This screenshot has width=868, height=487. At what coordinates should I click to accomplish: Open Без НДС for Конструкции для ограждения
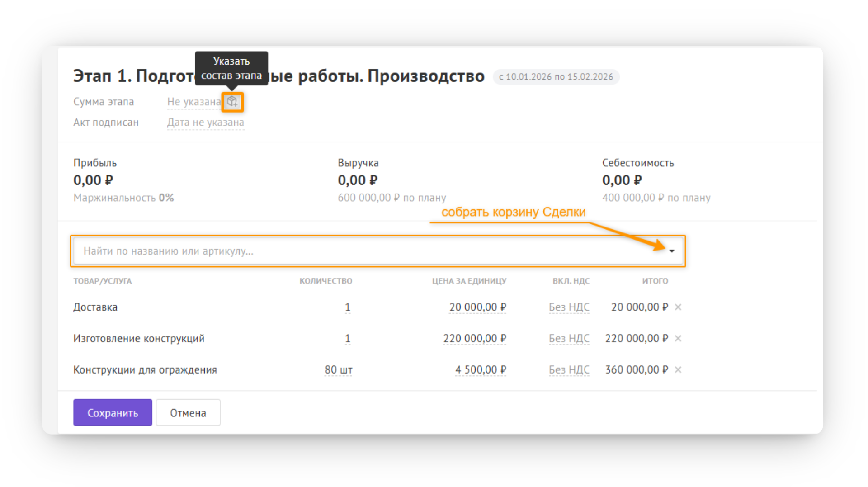pos(569,370)
